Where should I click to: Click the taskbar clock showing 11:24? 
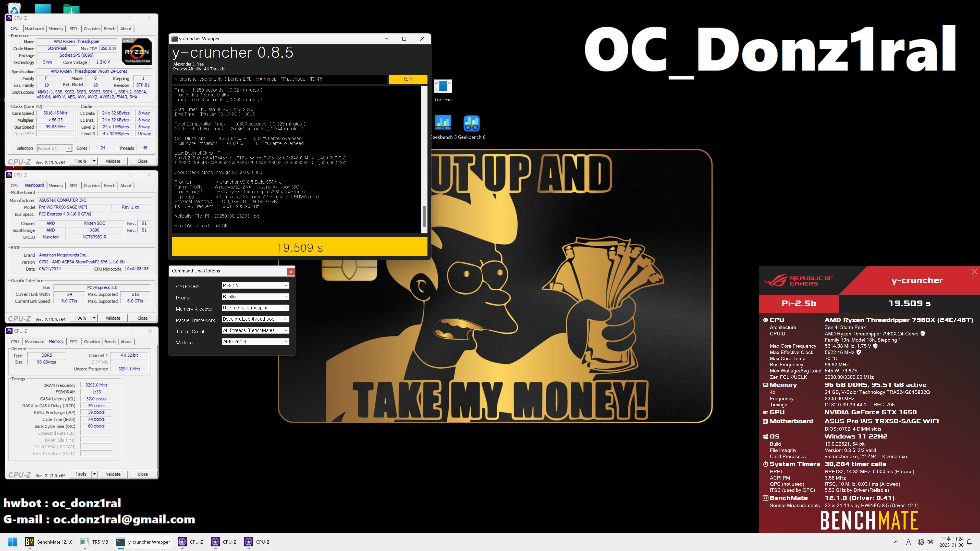pos(951,542)
